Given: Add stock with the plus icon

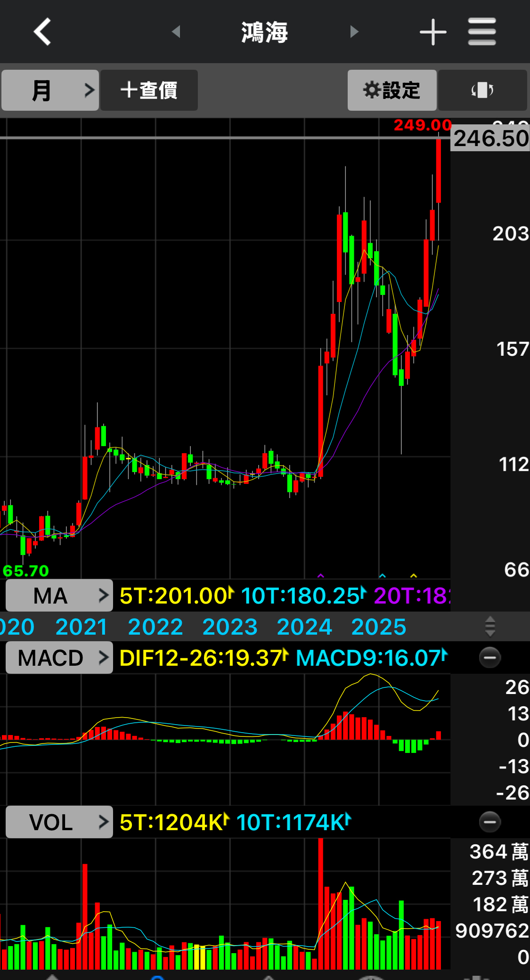Looking at the screenshot, I should (x=433, y=32).
